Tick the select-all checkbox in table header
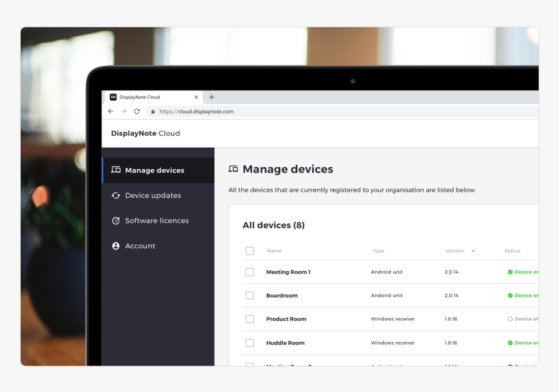Image resolution: width=559 pixels, height=392 pixels. pos(250,251)
